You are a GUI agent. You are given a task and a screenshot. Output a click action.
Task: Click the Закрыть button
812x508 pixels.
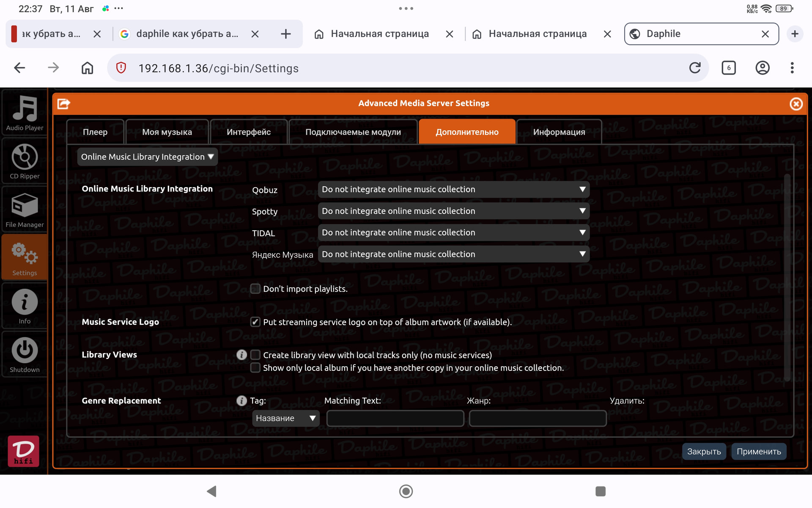coord(704,451)
